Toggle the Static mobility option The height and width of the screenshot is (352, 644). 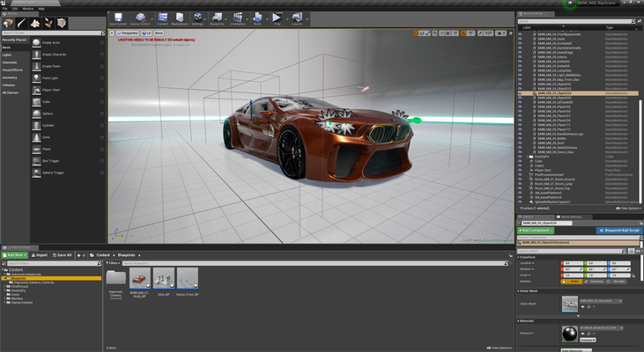572,282
